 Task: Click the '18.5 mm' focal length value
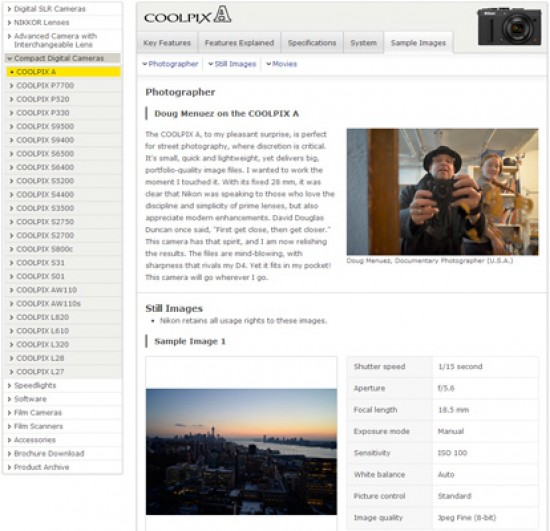(453, 410)
